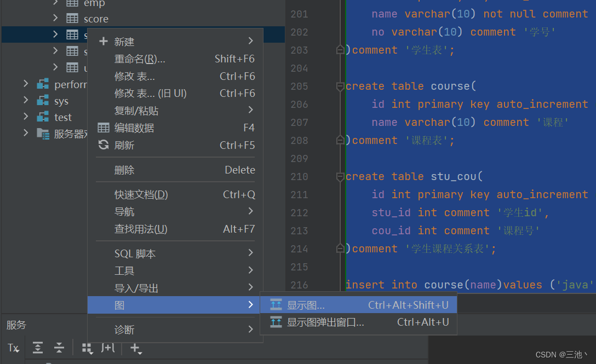The width and height of the screenshot is (596, 364).
Task: Expand the score table node
Action: (x=55, y=18)
